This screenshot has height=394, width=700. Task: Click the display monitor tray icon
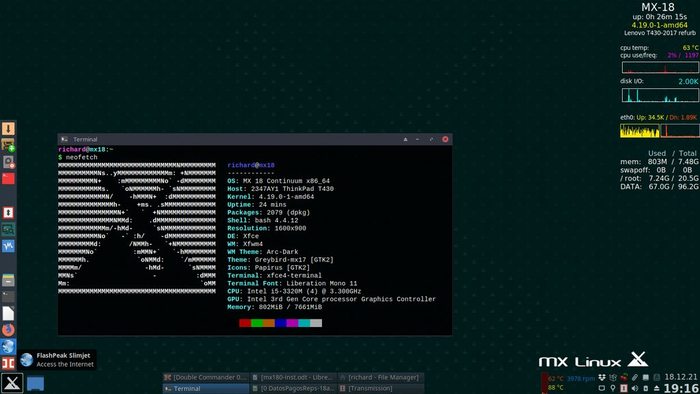coord(602,388)
